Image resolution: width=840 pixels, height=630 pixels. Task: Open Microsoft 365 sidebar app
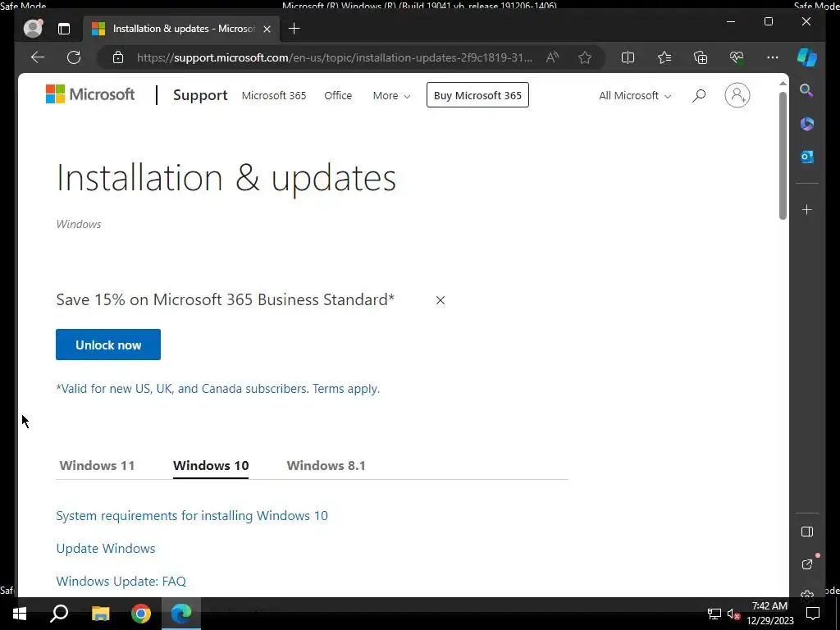807,124
